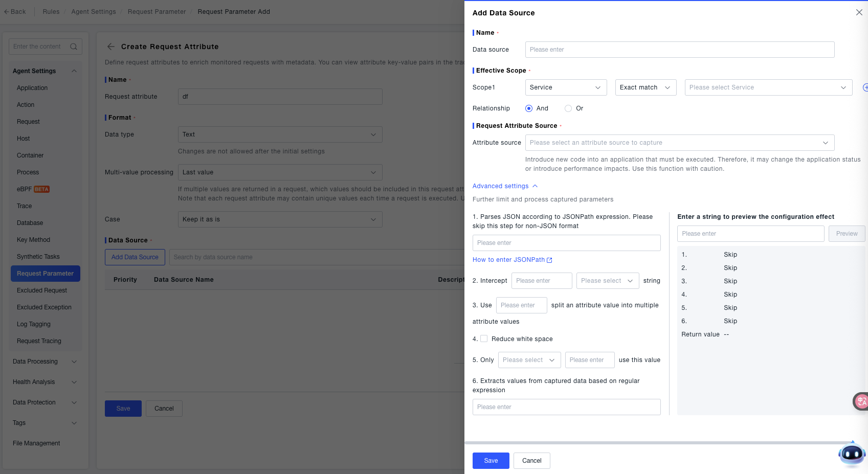
Task: Select the And relationship radio button
Action: pos(529,108)
